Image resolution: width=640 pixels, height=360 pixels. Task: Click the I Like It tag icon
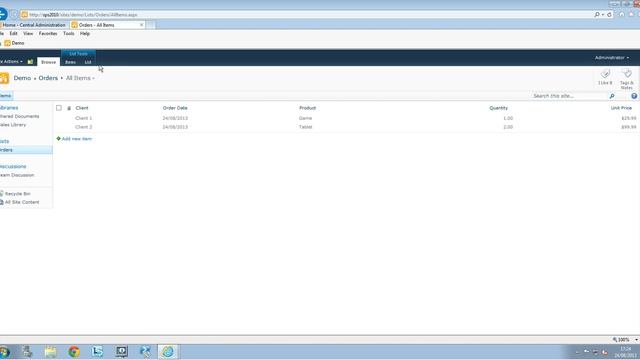click(x=605, y=74)
